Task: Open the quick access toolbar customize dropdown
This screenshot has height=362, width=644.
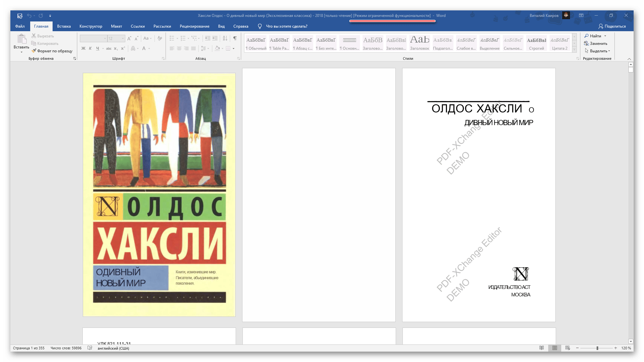Action: [x=50, y=16]
